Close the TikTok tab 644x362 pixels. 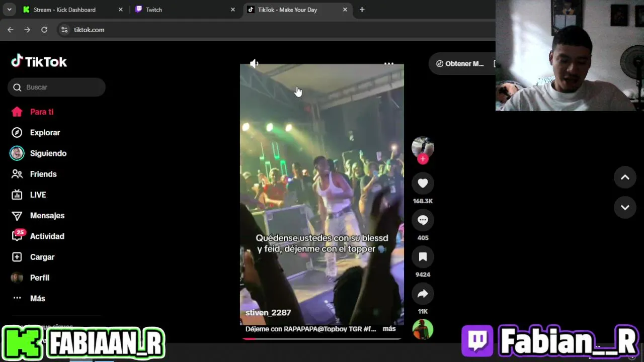point(345,10)
